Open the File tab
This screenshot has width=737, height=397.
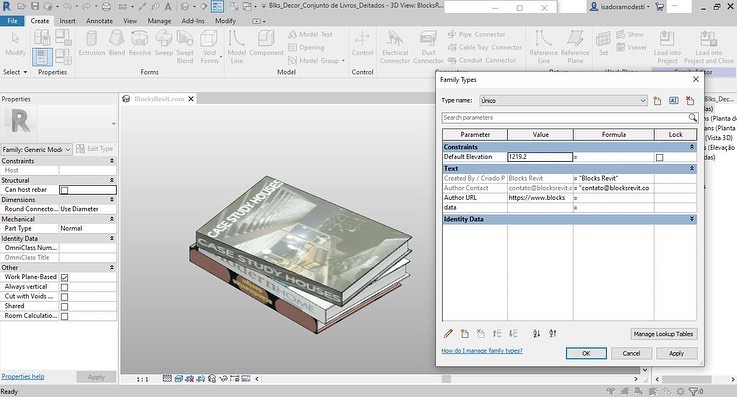13,21
